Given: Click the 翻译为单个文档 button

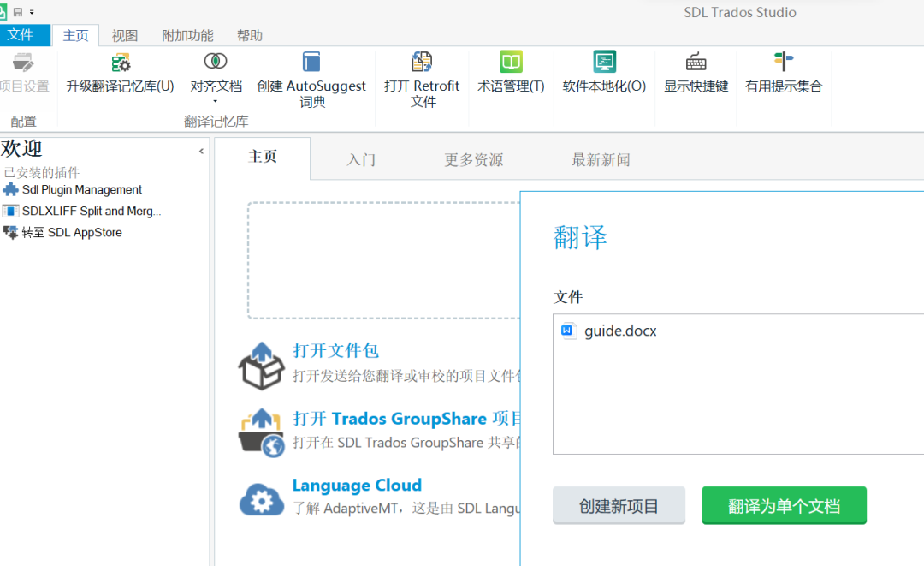Looking at the screenshot, I should [783, 505].
